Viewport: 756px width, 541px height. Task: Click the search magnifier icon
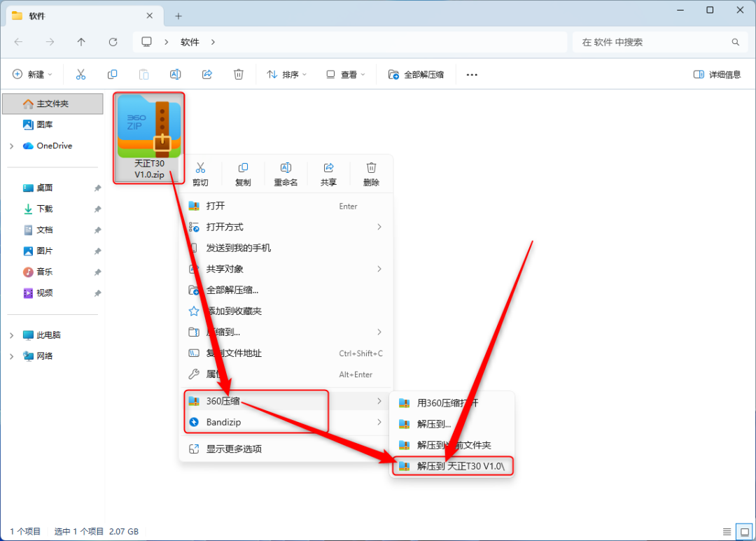pos(735,42)
